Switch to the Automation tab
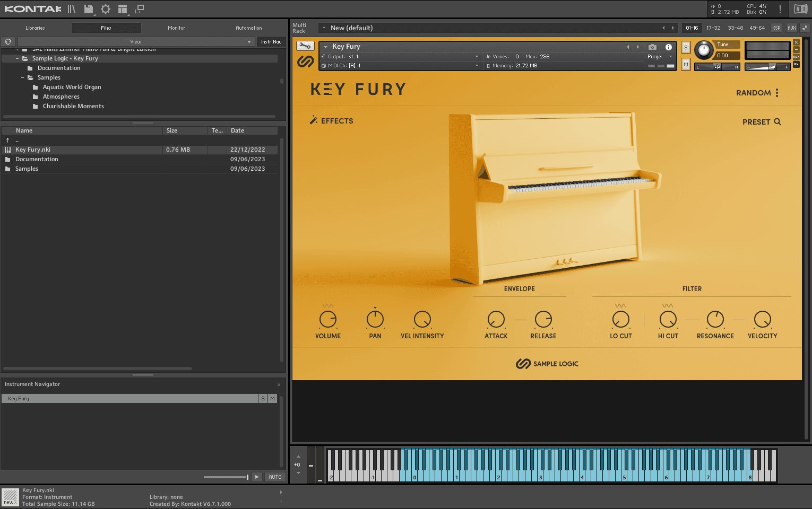The width and height of the screenshot is (812, 509). point(248,28)
